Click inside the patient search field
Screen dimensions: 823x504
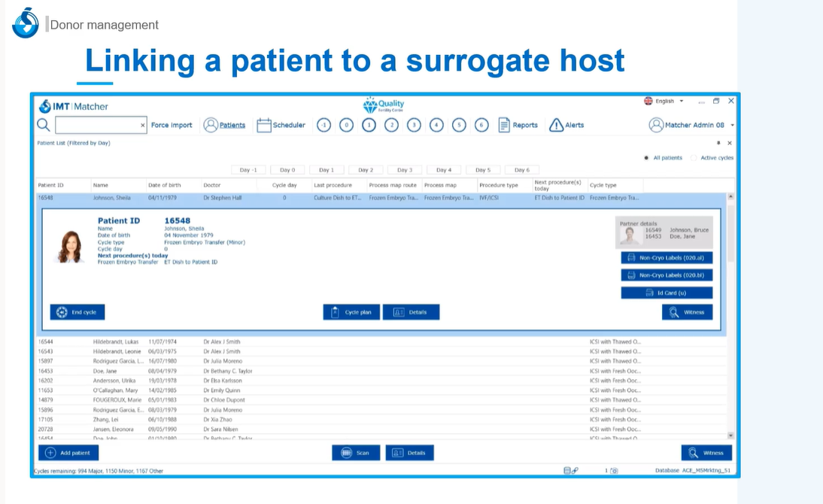(96, 126)
